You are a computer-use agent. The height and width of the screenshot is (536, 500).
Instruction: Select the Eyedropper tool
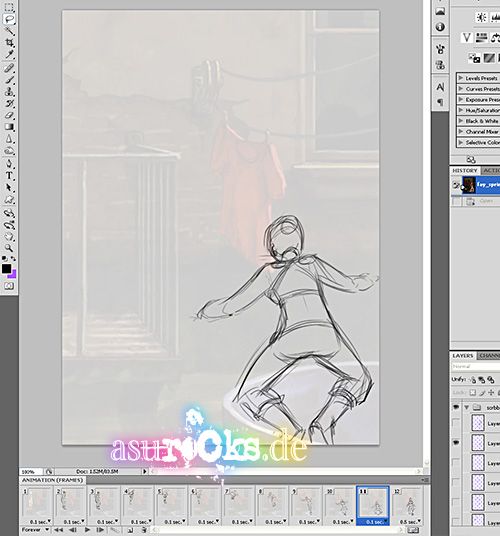(9, 55)
